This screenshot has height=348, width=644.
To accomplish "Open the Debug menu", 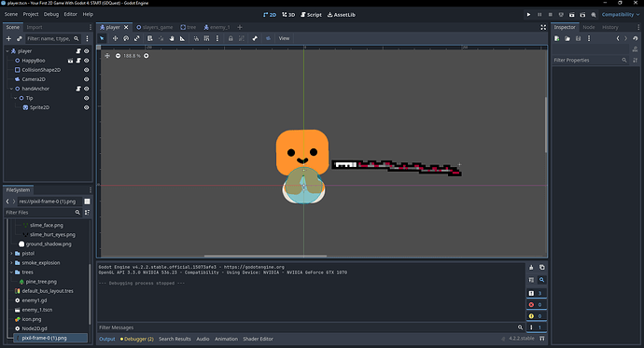I will 51,14.
